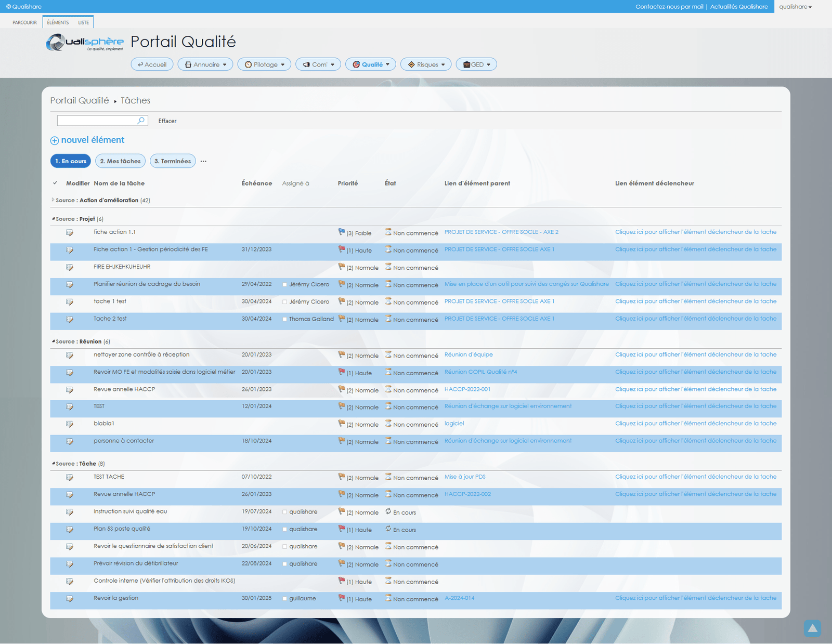Image resolution: width=832 pixels, height=644 pixels.
Task: Click the scroll-to-top arrow at bottom right
Action: click(x=813, y=628)
